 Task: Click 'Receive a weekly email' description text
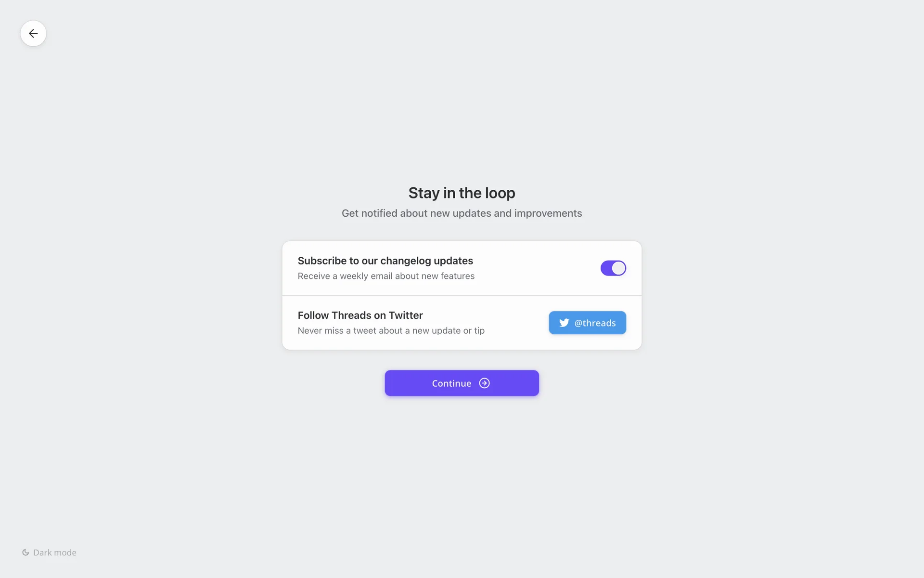[x=386, y=276]
